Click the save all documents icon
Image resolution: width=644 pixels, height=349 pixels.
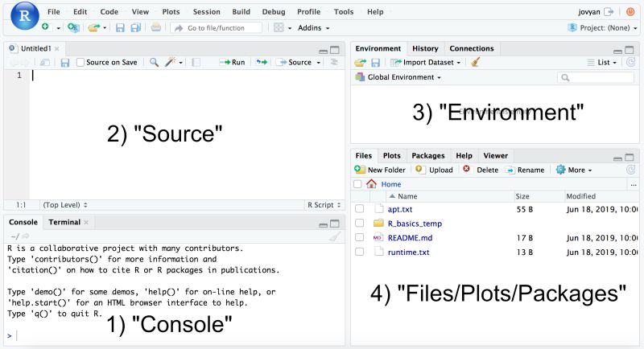[135, 28]
